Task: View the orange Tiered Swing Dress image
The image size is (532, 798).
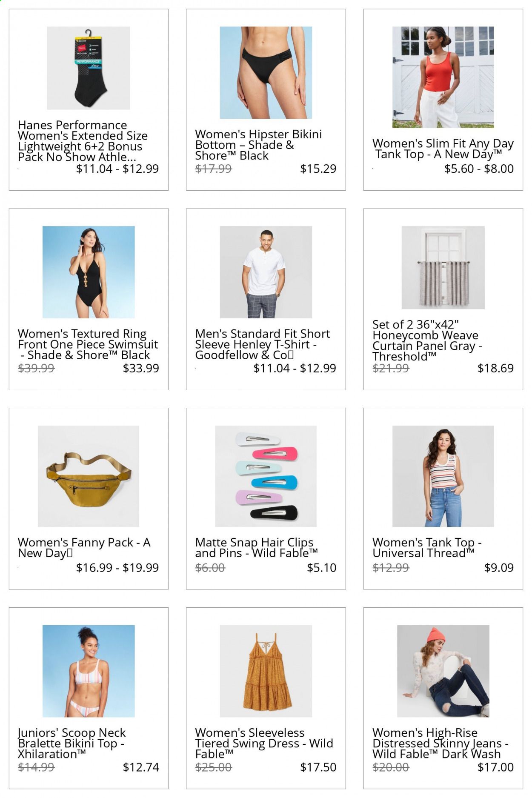Action: (266, 671)
